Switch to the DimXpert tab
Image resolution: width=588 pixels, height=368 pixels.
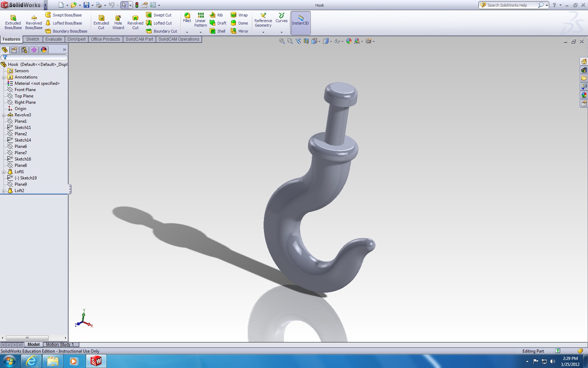click(x=76, y=39)
